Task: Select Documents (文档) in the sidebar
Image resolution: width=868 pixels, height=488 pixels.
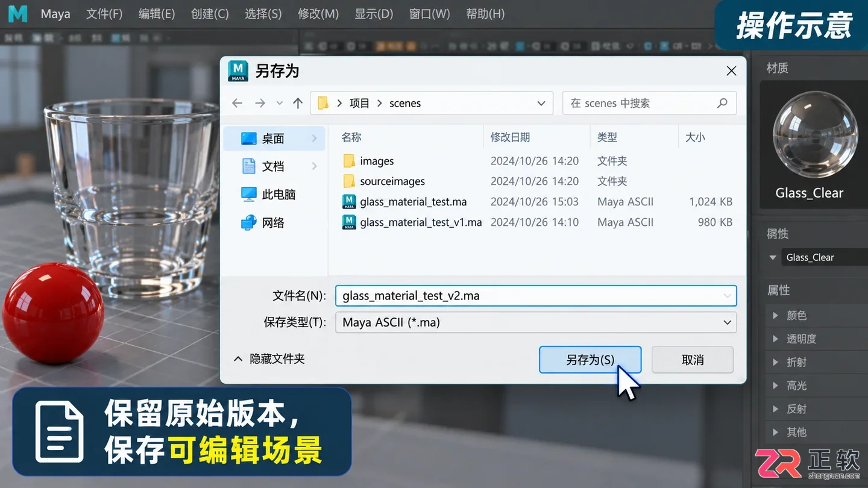Action: (x=274, y=166)
